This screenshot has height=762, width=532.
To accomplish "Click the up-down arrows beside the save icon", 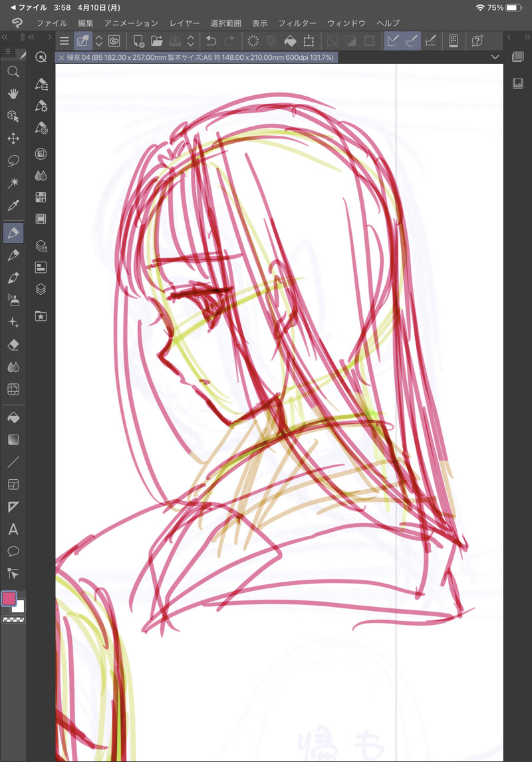I will click(x=191, y=41).
